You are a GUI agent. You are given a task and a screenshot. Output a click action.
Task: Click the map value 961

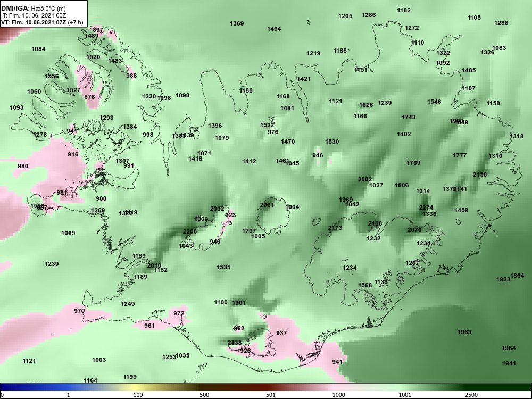[149, 326]
